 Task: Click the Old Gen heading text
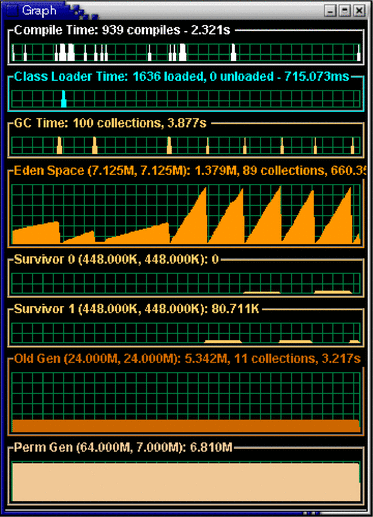coord(187,359)
